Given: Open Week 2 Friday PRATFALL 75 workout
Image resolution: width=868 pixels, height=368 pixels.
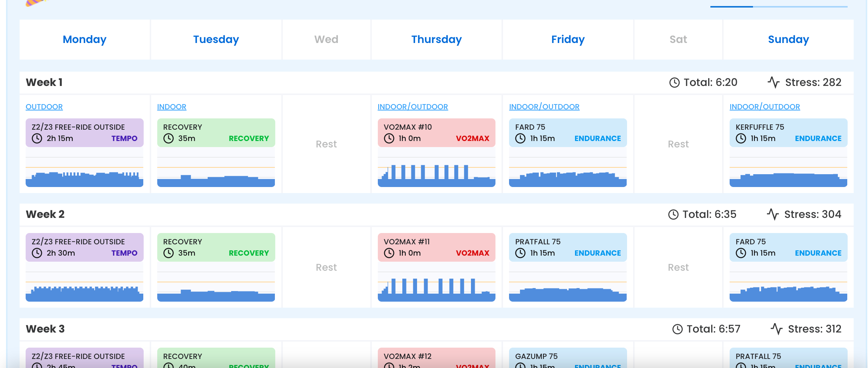Looking at the screenshot, I should pyautogui.click(x=568, y=247).
